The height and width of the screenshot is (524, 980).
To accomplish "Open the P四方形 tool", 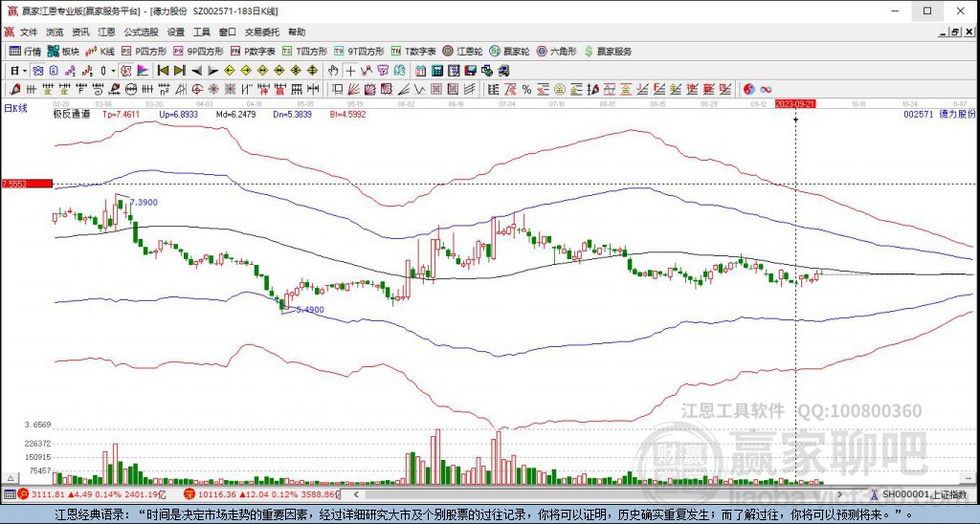I will (144, 52).
